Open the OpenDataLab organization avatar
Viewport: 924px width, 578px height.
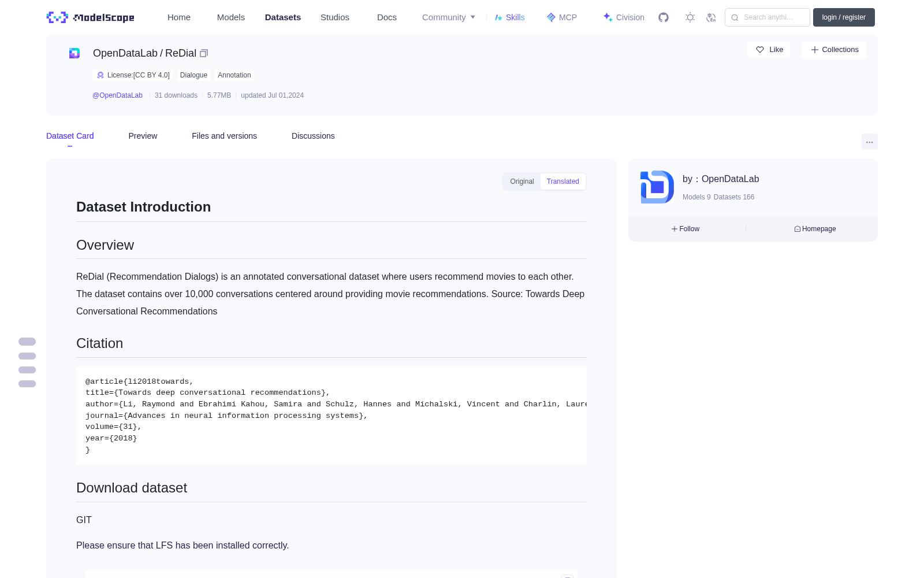pyautogui.click(x=657, y=187)
